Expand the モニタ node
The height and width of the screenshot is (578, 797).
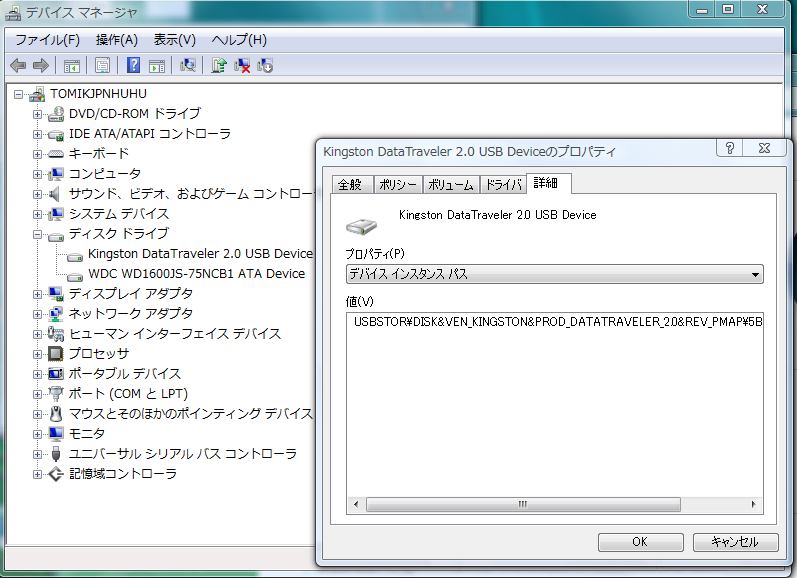click(37, 434)
